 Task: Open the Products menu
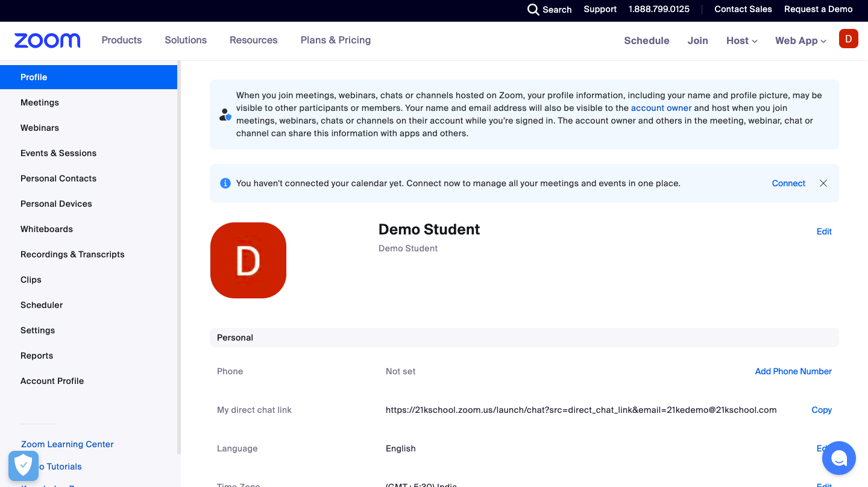tap(122, 40)
